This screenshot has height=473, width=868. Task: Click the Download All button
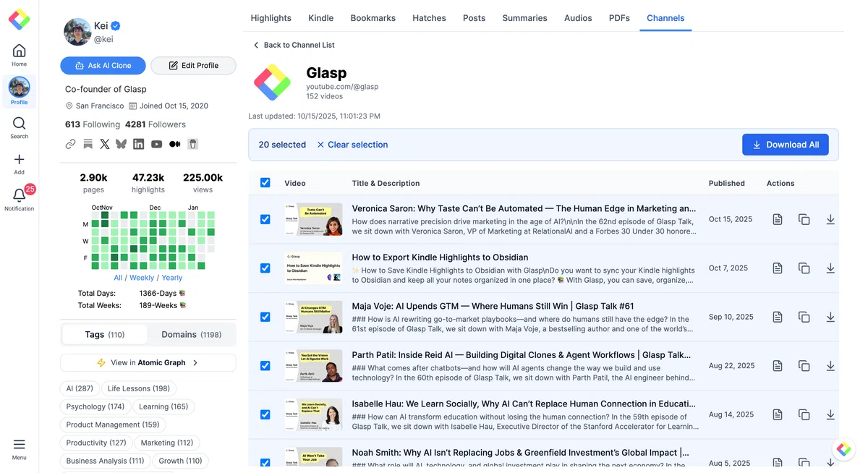[x=786, y=145]
